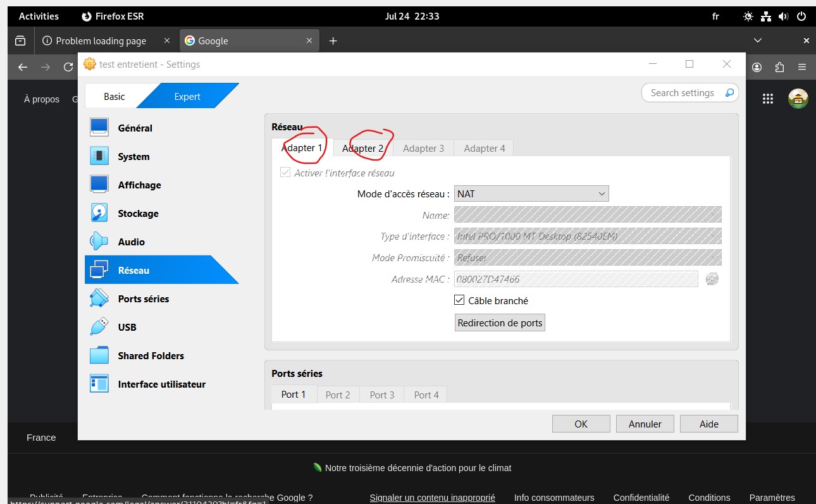Select the Affichage display icon
Viewport: 816px width, 504px height.
pos(99,185)
